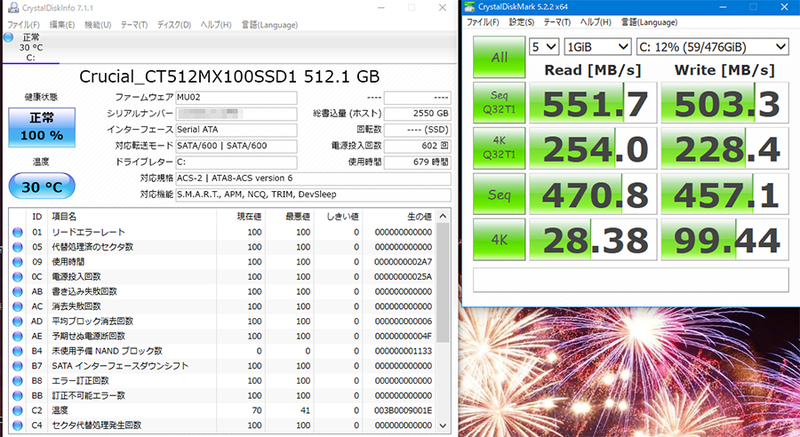Click status orb for 訂正不可能エラー数 row
The width and height of the screenshot is (800, 437).
coord(17,396)
